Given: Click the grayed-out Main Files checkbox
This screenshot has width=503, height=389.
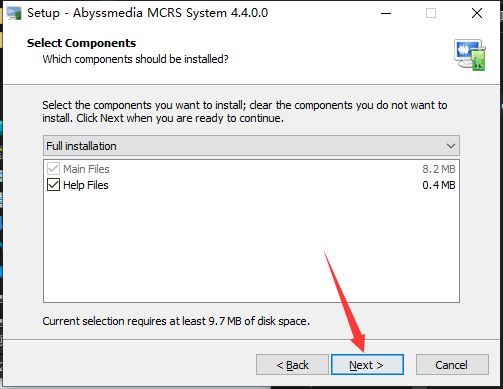Looking at the screenshot, I should click(x=53, y=169).
